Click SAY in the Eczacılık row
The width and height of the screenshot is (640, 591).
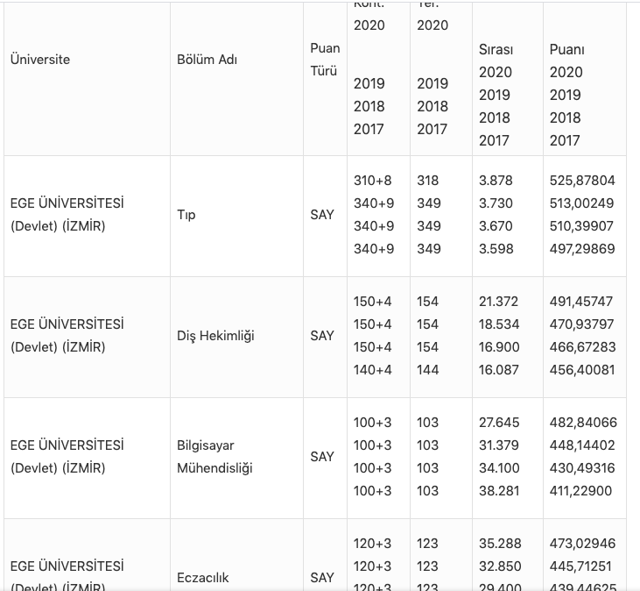click(x=322, y=578)
